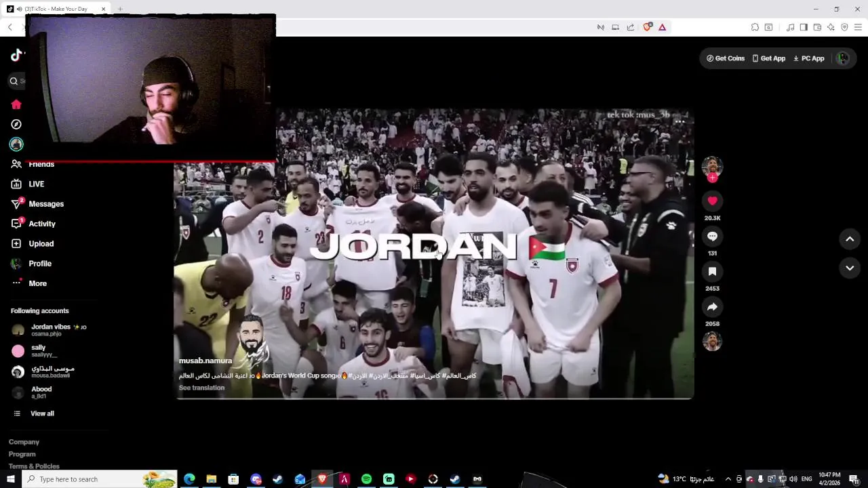Go to next video arrow
868x488 pixels.
[x=850, y=268]
